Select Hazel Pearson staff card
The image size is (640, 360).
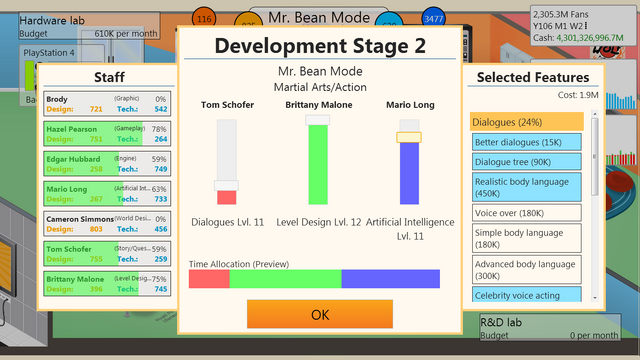[107, 134]
